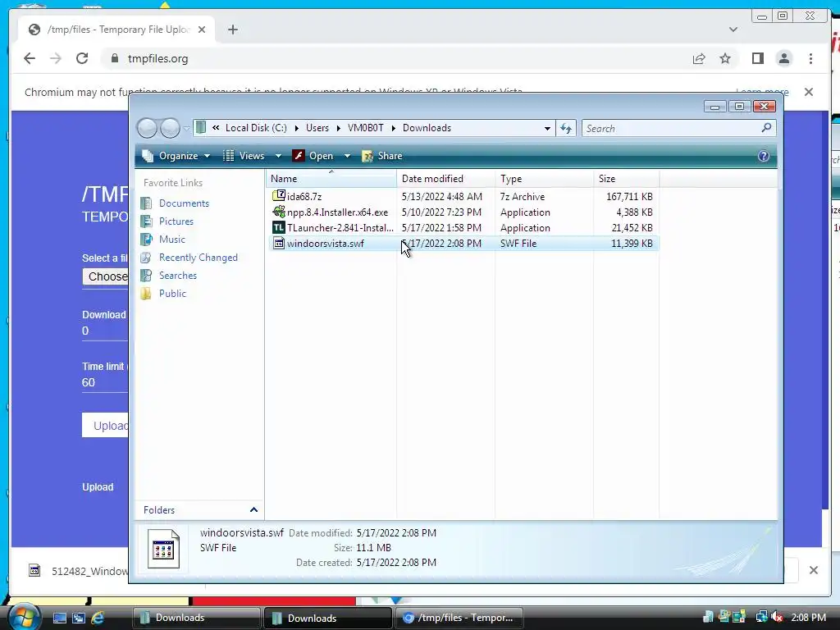Viewport: 840px width, 630px height.
Task: Click the Explorer Help question icon
Action: click(764, 156)
